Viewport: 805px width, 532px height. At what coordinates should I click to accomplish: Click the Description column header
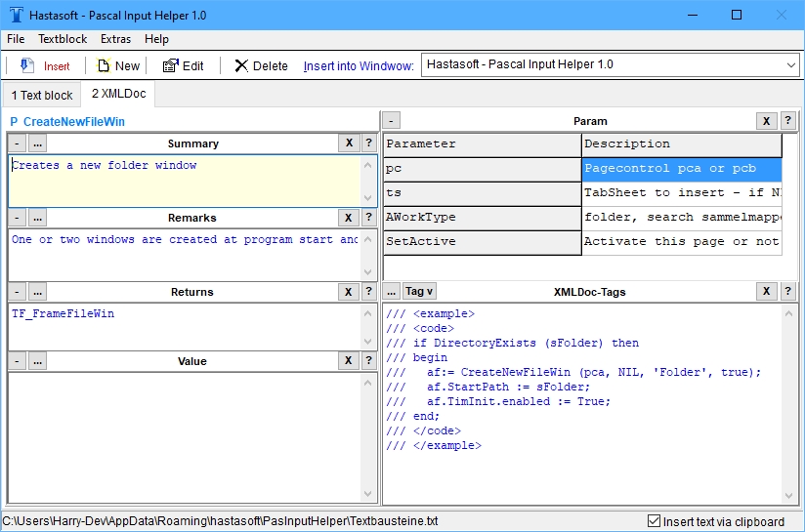682,144
